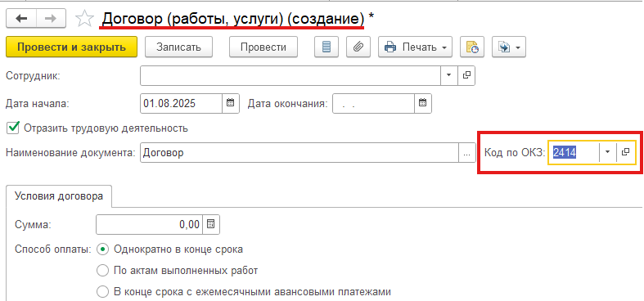
Task: Click the 'Код по ОКЗ' field with 2414
Action: pos(574,152)
